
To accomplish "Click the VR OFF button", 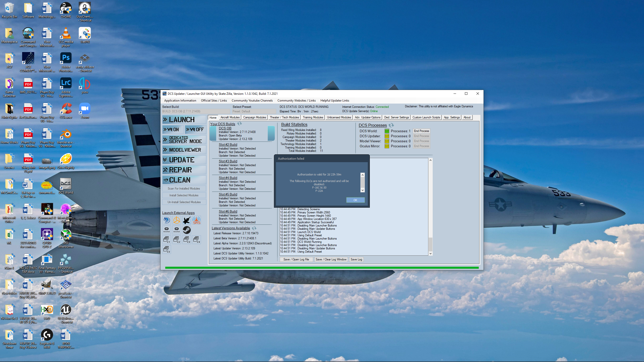I will pyautogui.click(x=195, y=129).
